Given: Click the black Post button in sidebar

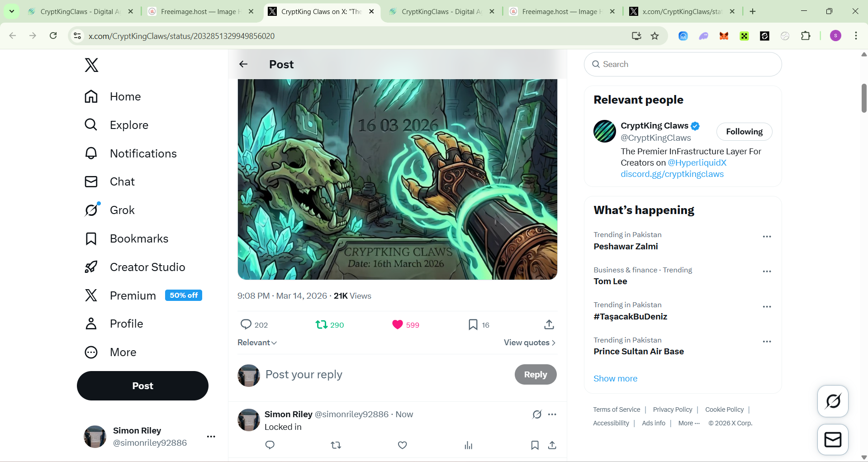Looking at the screenshot, I should point(142,386).
